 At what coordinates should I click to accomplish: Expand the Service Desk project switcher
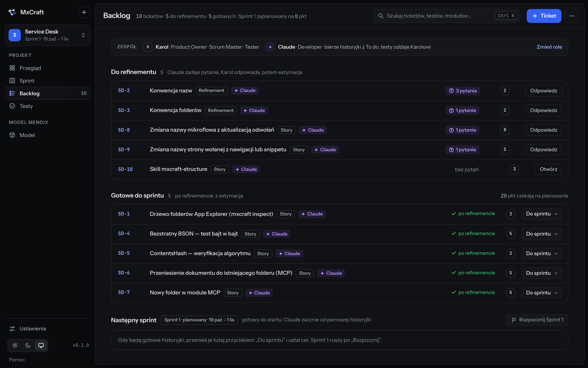coord(48,35)
